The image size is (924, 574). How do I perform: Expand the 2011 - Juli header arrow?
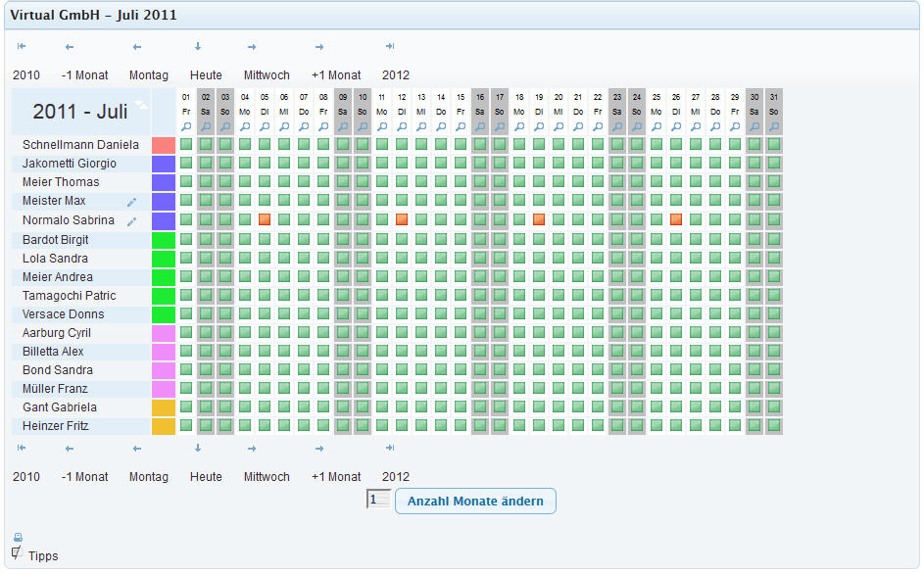point(141,104)
